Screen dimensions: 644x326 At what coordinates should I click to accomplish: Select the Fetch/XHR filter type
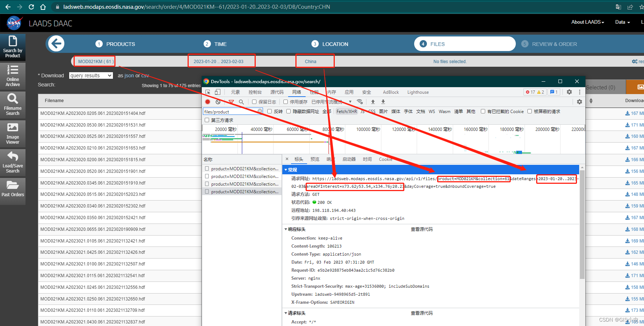click(347, 112)
